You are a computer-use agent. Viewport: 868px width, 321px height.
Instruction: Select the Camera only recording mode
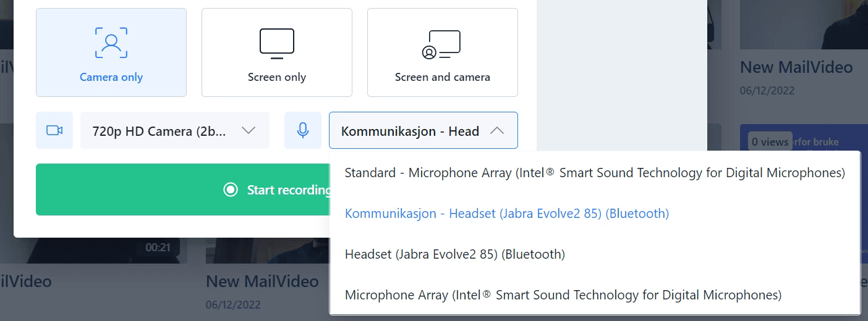[111, 52]
